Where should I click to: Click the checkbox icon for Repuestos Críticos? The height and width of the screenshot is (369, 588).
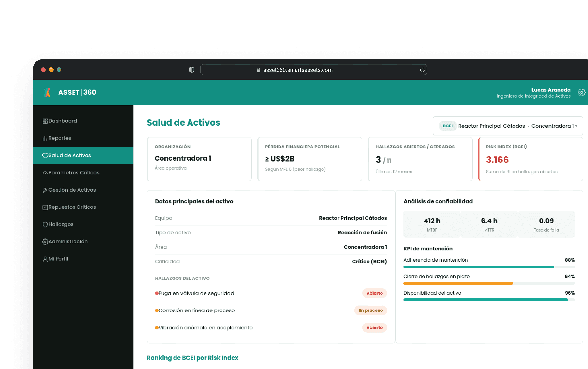click(45, 207)
